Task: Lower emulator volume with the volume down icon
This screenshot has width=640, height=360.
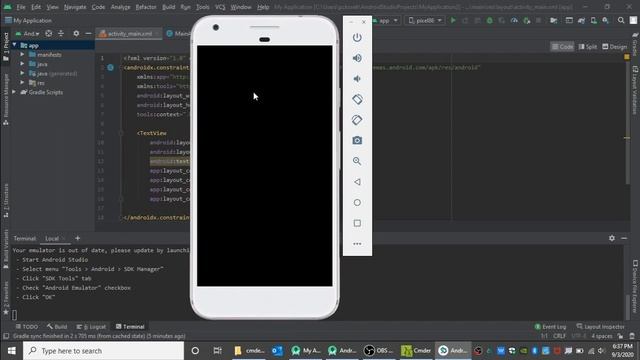Action: click(357, 79)
